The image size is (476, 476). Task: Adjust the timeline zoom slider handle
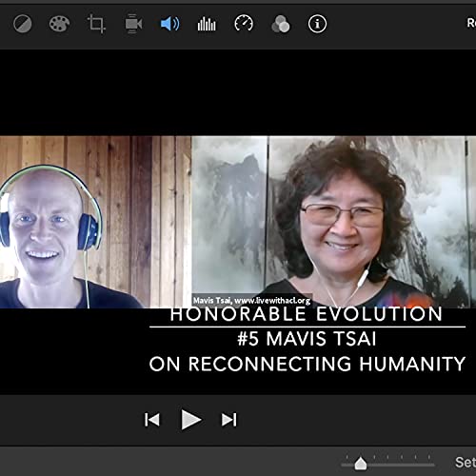tap(361, 464)
